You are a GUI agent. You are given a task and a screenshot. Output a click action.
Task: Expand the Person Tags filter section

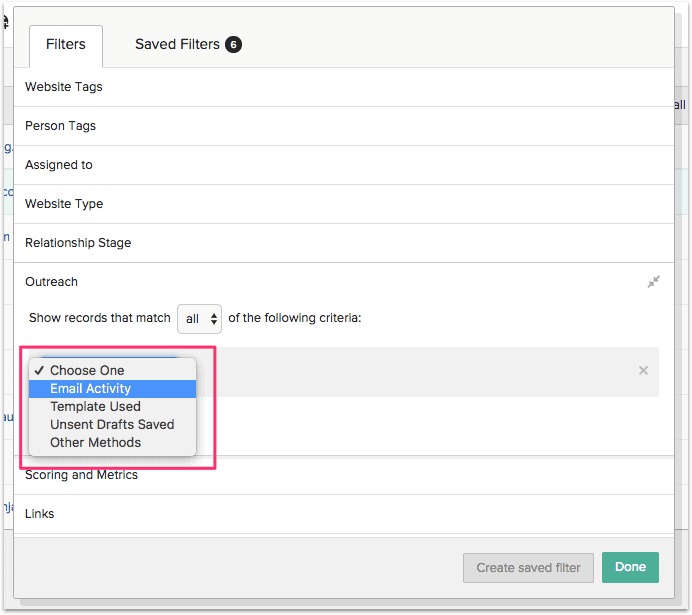(x=61, y=126)
